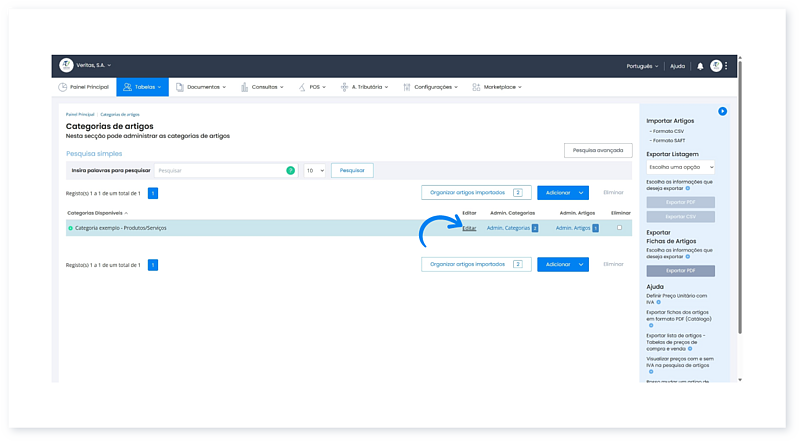Open the Documentos menu
Image resolution: width=800 pixels, height=442 pixels.
tap(200, 87)
